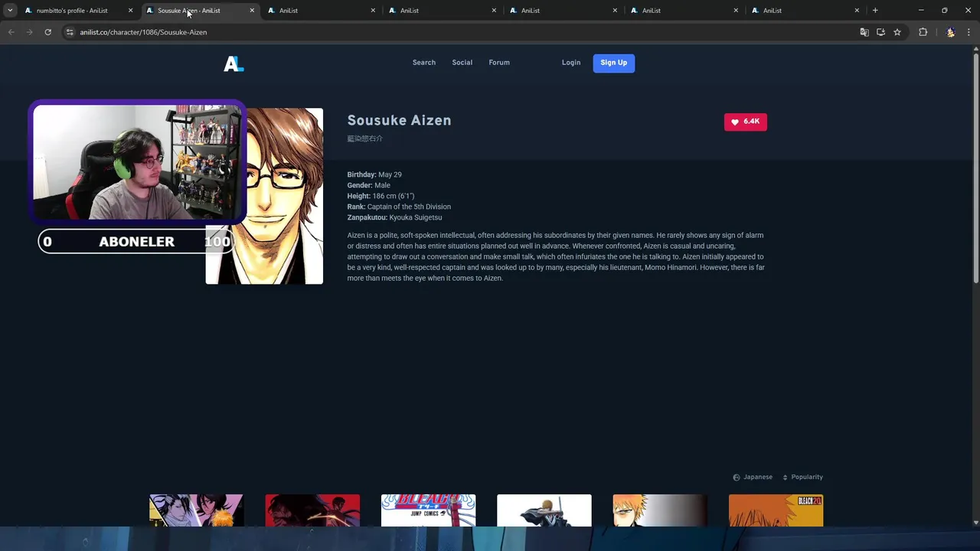Open the Sousuke Aizen character portrait
This screenshot has width=980, height=551.
264,196
